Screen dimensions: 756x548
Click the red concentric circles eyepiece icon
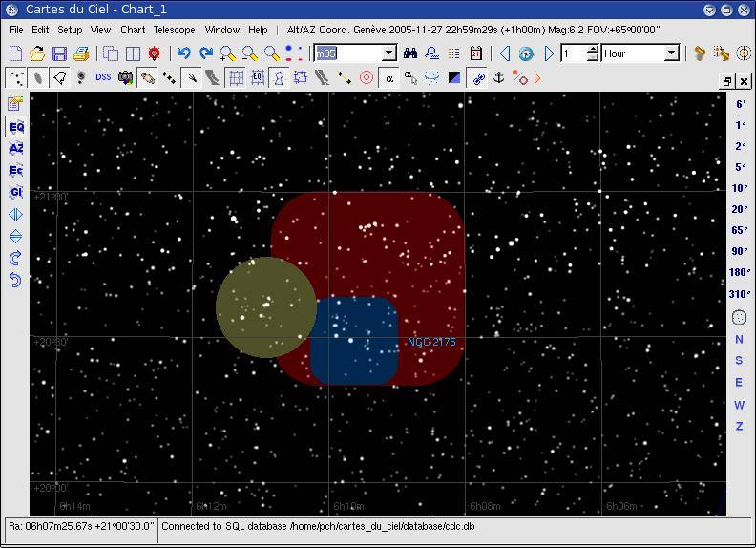[367, 77]
